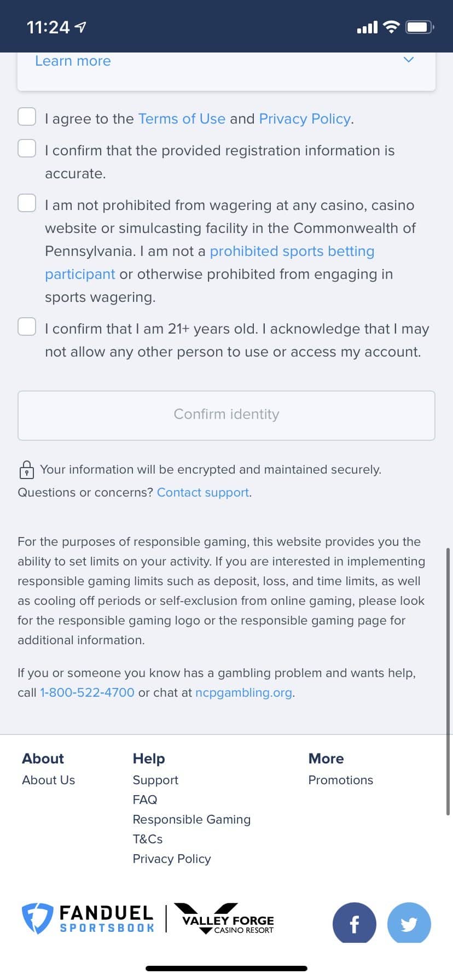Open the Promotions page under More
Image resolution: width=453 pixels, height=980 pixels.
pyautogui.click(x=340, y=780)
